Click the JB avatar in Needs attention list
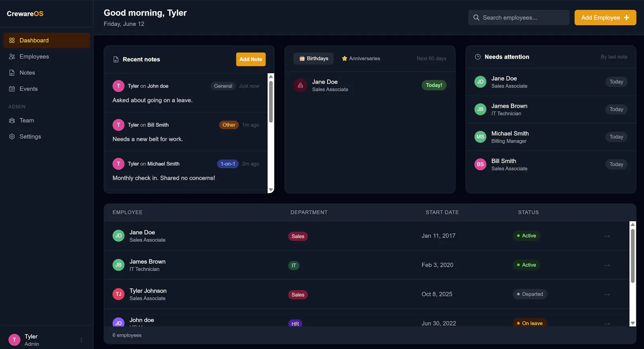The height and width of the screenshot is (349, 644). (x=480, y=109)
